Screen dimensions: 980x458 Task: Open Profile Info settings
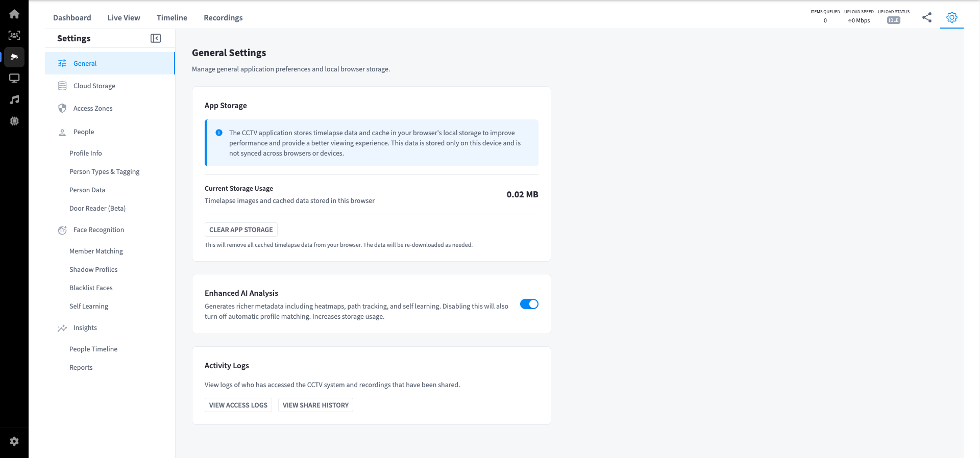coord(86,153)
